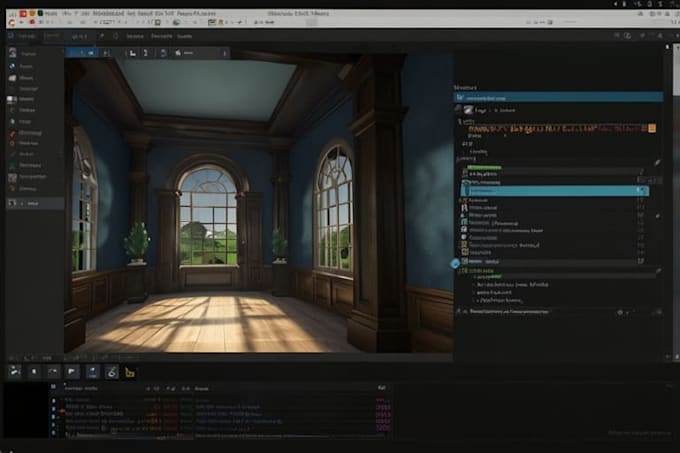Image resolution: width=680 pixels, height=453 pixels.
Task: Click the vertical scrollbar at right window edge
Action: tap(675, 80)
